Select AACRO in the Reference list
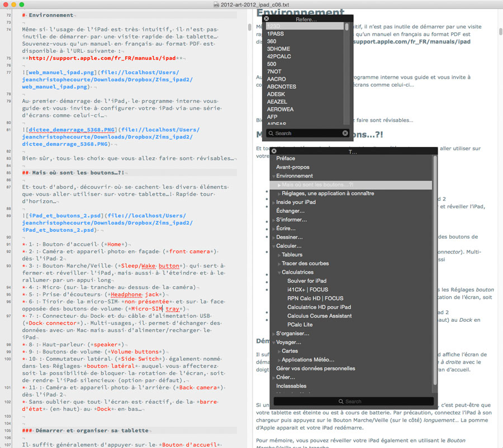Image resolution: width=503 pixels, height=448 pixels. 276,79
